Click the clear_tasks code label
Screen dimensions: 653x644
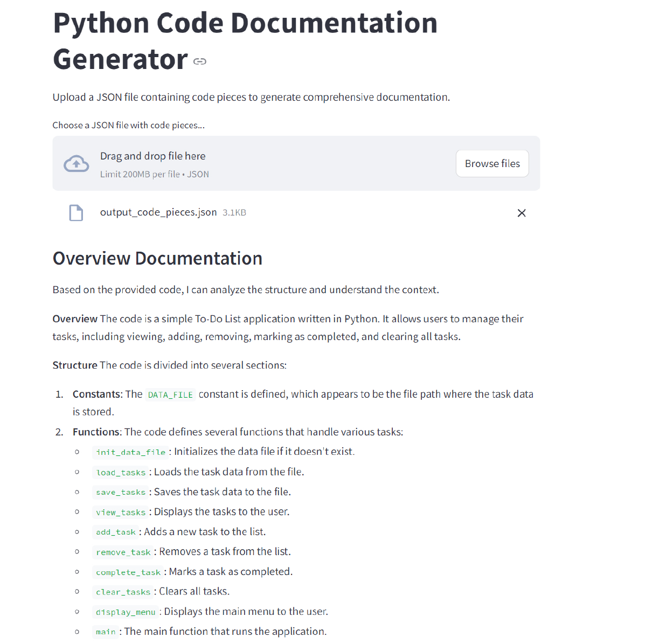123,592
